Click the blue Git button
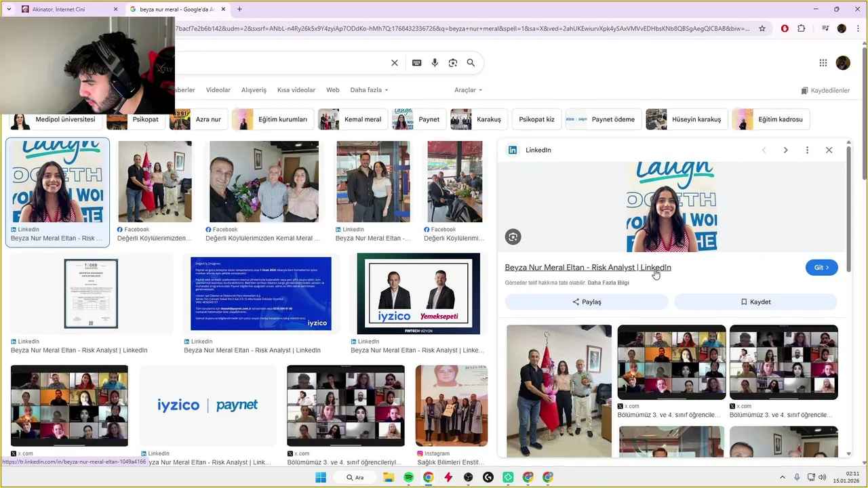 click(822, 268)
